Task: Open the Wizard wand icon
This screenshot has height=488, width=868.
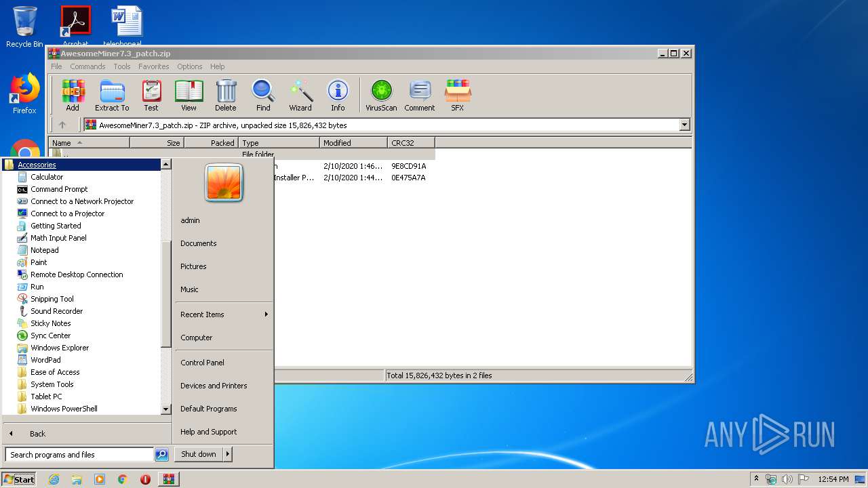Action: point(300,95)
